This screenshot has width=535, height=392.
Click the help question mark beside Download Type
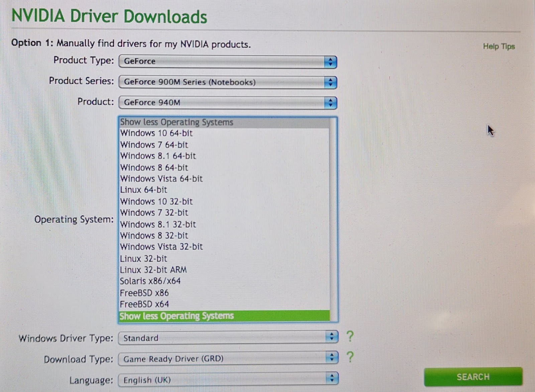click(x=350, y=357)
